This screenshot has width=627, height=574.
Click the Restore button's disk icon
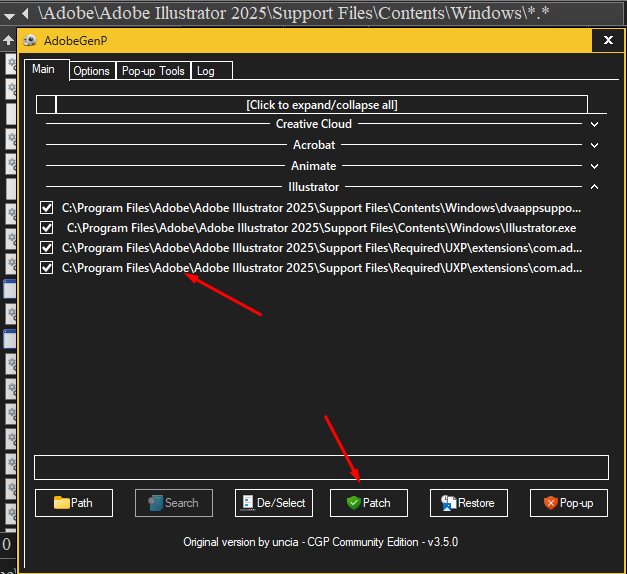449,503
